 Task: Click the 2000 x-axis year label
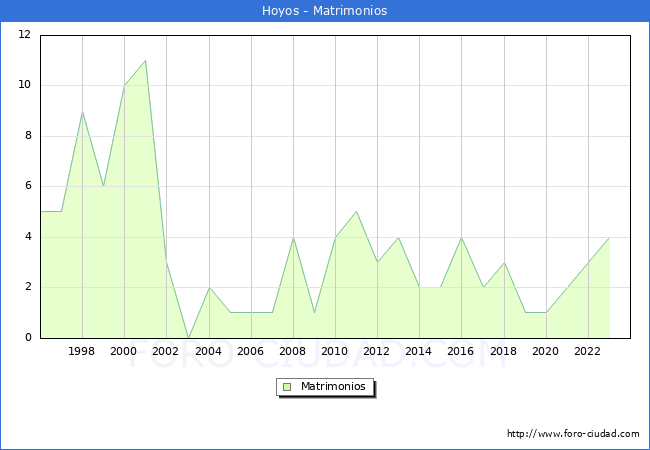point(123,351)
